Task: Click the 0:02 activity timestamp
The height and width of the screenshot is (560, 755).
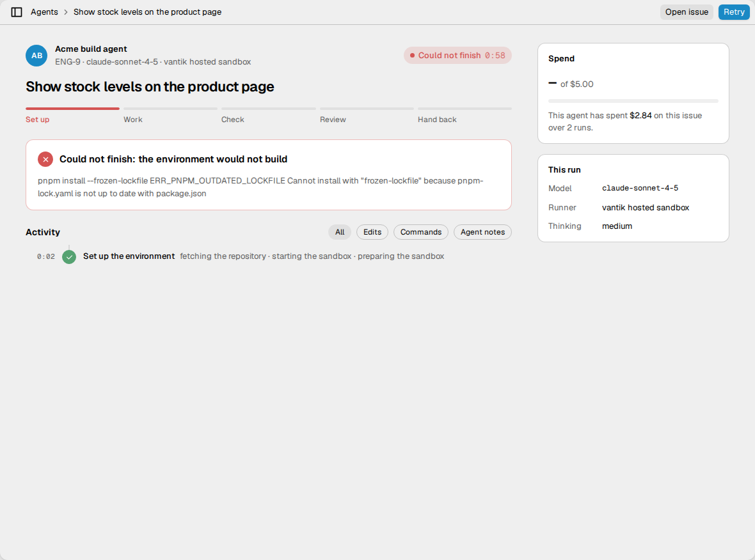Action: 45,257
